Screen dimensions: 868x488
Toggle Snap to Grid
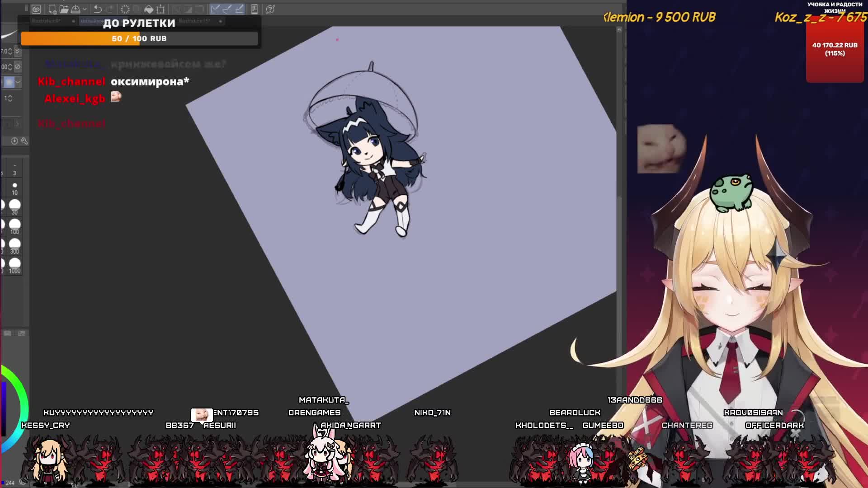(240, 9)
